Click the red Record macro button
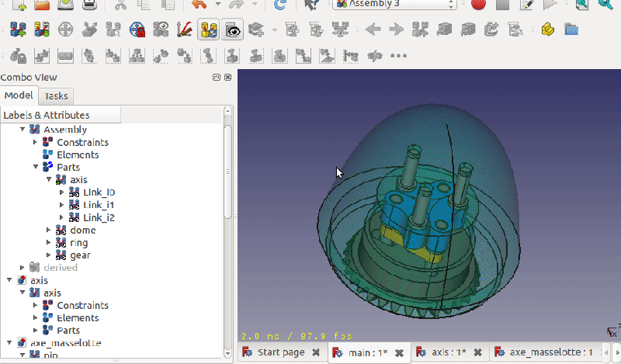The width and height of the screenshot is (621, 364). click(478, 5)
